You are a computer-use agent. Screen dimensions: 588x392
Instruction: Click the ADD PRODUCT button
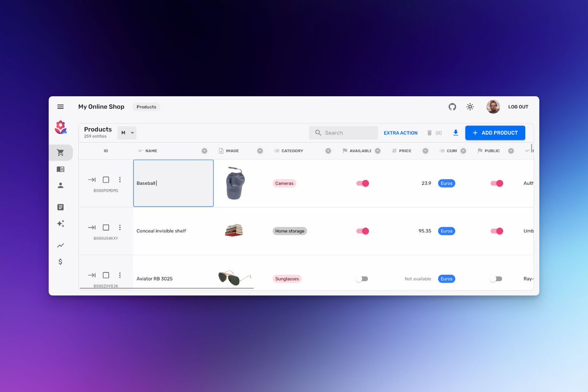tap(495, 132)
